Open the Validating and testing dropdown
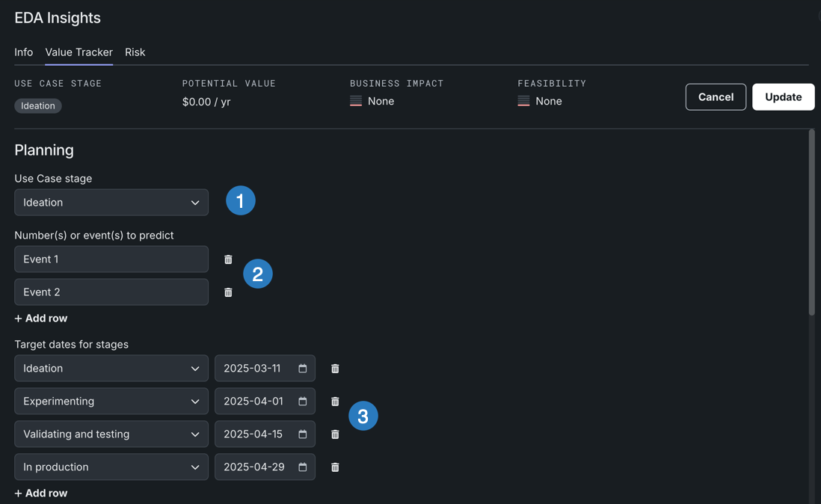 tap(111, 434)
